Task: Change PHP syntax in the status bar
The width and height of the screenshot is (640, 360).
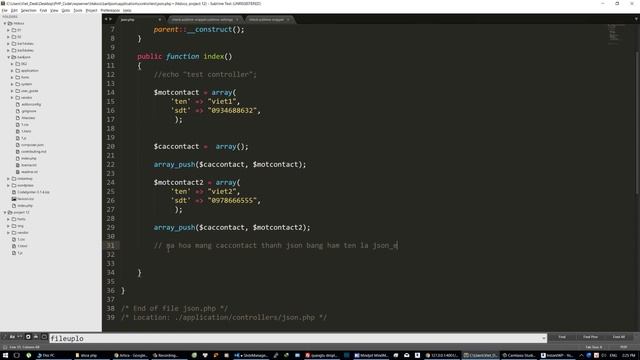Action: pyautogui.click(x=623, y=347)
